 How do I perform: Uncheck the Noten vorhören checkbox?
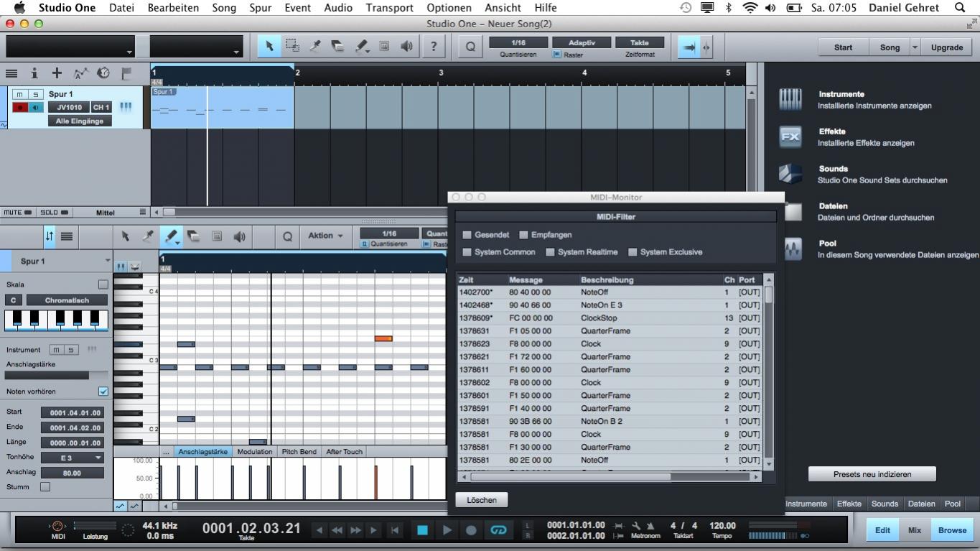coord(103,392)
